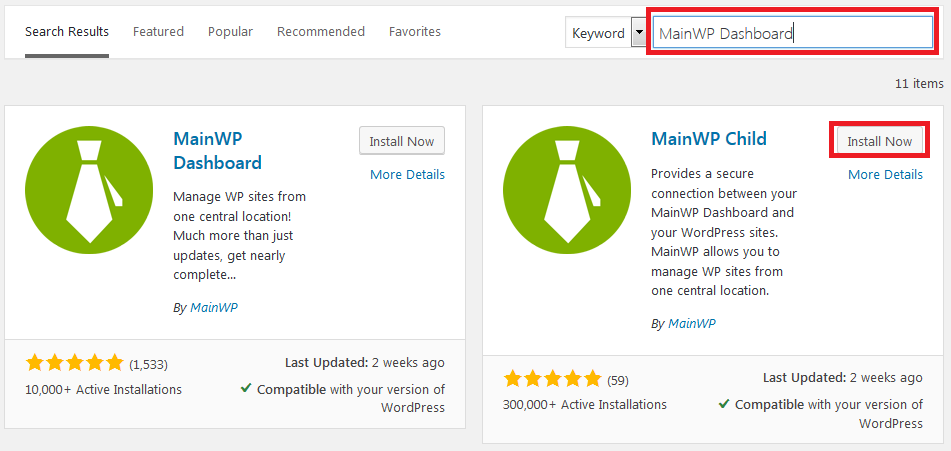Focus the plugin search input field

pyautogui.click(x=790, y=33)
